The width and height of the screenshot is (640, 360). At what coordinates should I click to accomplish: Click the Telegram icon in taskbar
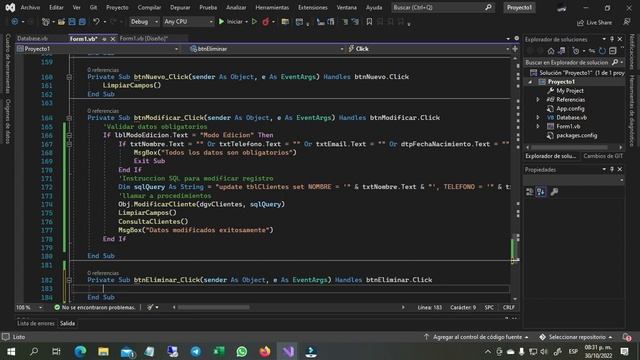[x=196, y=351]
